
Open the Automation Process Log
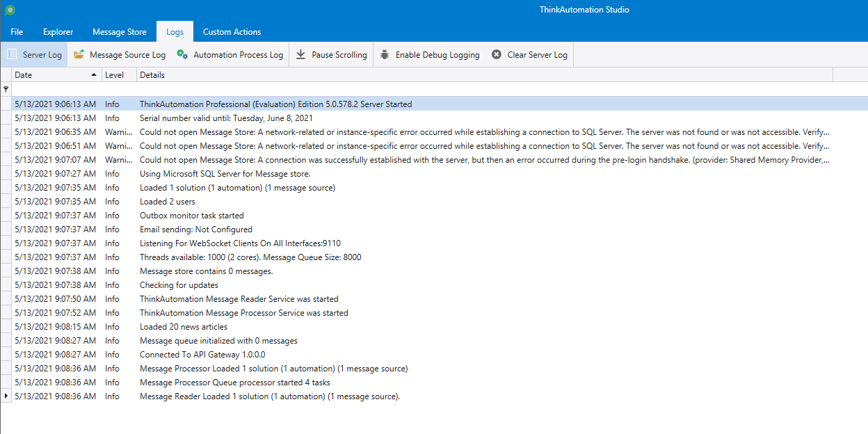[x=230, y=55]
